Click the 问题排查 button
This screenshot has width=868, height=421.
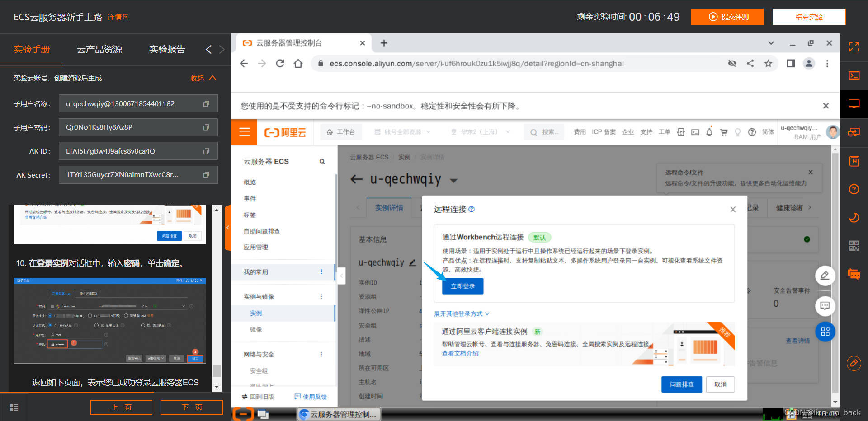point(681,384)
